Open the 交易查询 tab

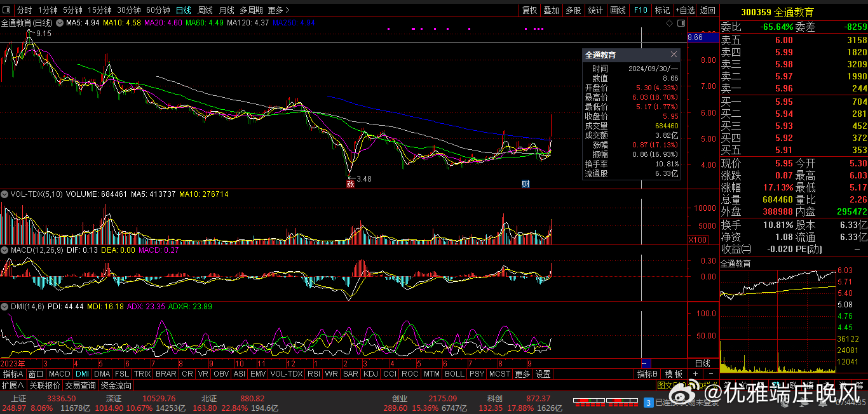[81, 385]
